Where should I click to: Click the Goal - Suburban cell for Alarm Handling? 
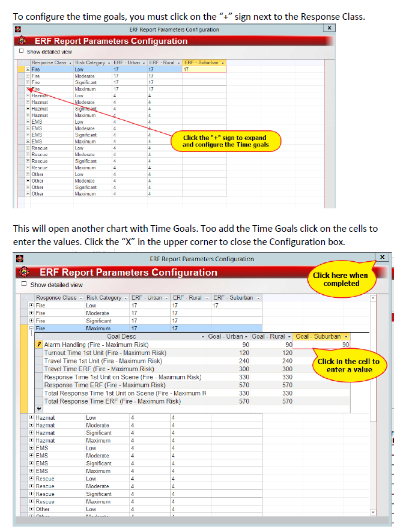(x=321, y=345)
